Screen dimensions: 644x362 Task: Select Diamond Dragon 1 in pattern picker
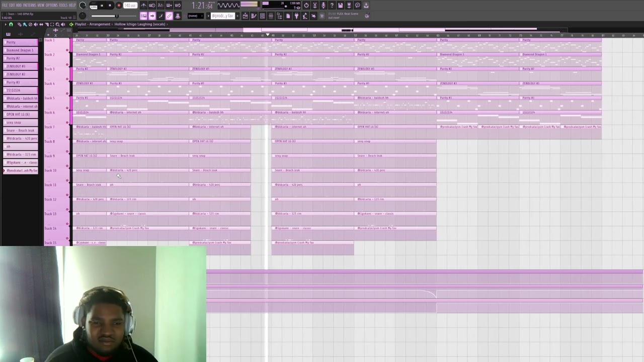(21, 50)
